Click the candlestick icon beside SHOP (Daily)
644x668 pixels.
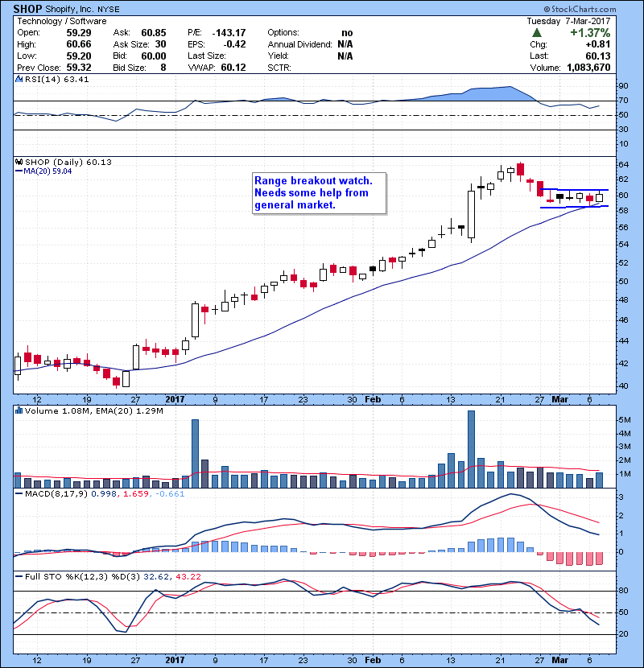[19, 163]
